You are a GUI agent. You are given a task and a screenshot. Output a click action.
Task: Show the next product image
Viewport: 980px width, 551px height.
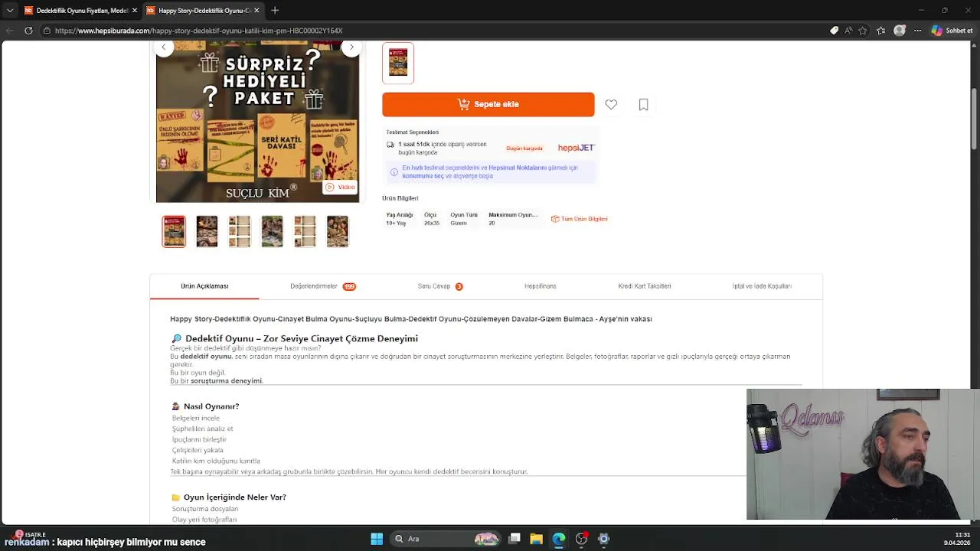351,47
